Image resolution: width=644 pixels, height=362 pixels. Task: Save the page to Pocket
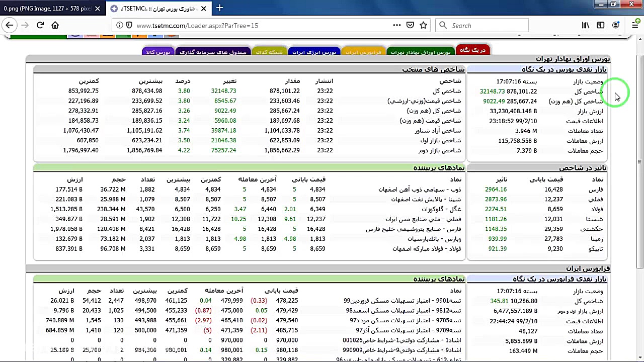point(410,25)
